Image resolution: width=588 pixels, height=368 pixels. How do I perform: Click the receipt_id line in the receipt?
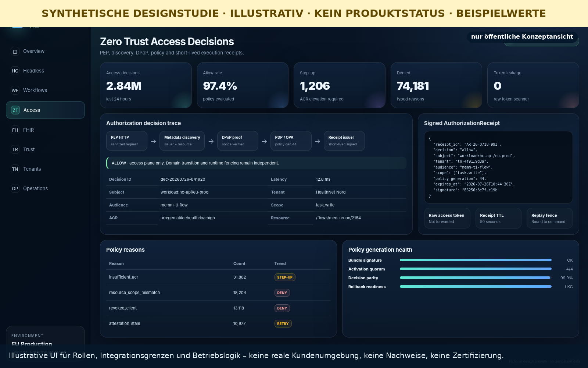pyautogui.click(x=467, y=145)
